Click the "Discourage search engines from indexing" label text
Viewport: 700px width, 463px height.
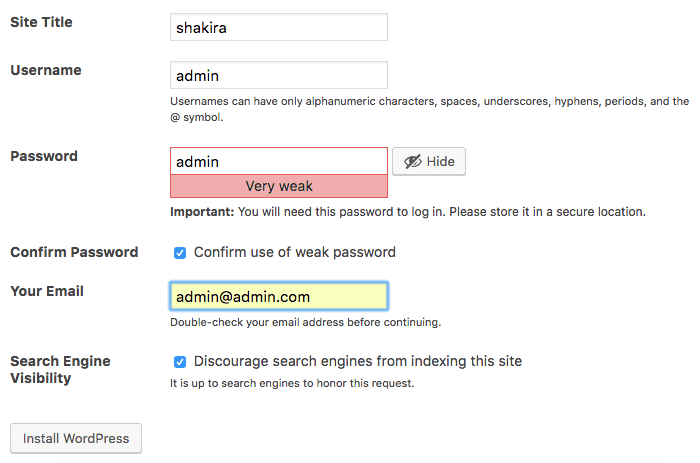357,361
